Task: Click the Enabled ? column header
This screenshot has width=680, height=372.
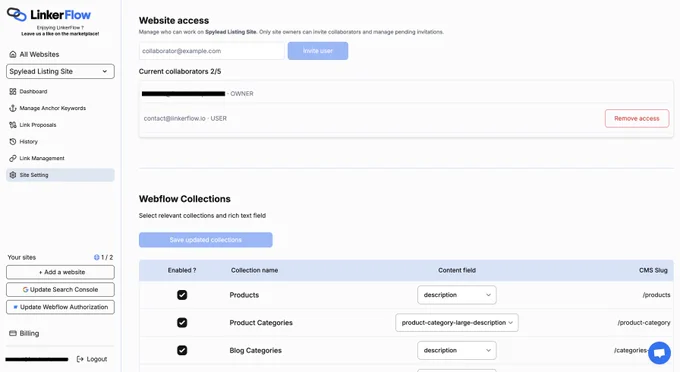Action: tap(182, 270)
